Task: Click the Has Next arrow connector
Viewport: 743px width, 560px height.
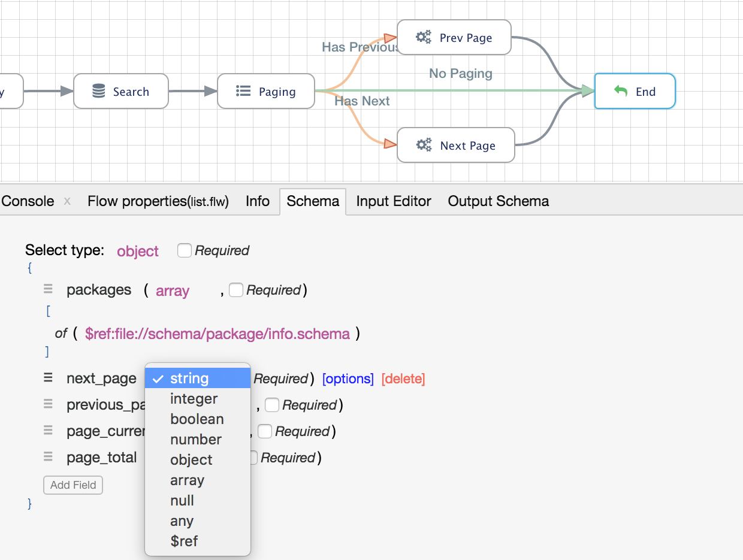Action: point(391,144)
